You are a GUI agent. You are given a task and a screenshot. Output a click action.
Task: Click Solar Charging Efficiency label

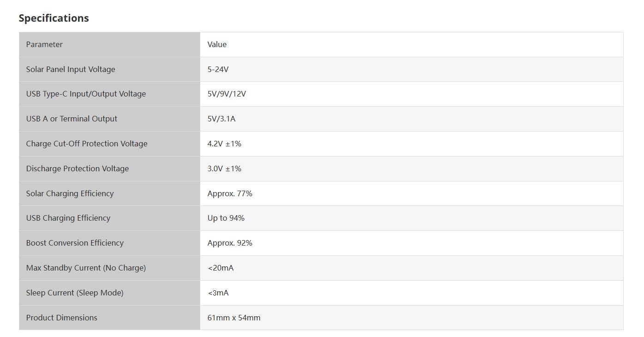click(70, 193)
